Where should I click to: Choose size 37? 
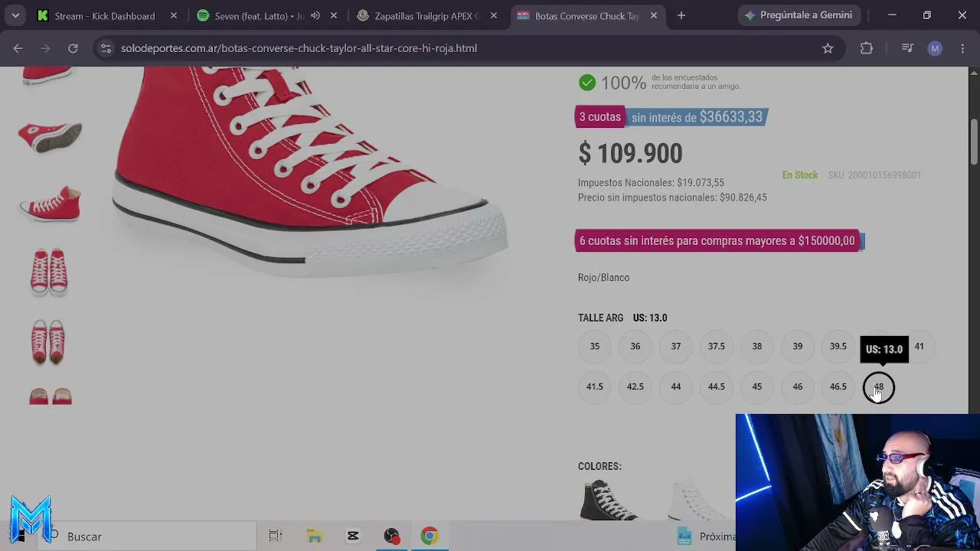click(676, 347)
